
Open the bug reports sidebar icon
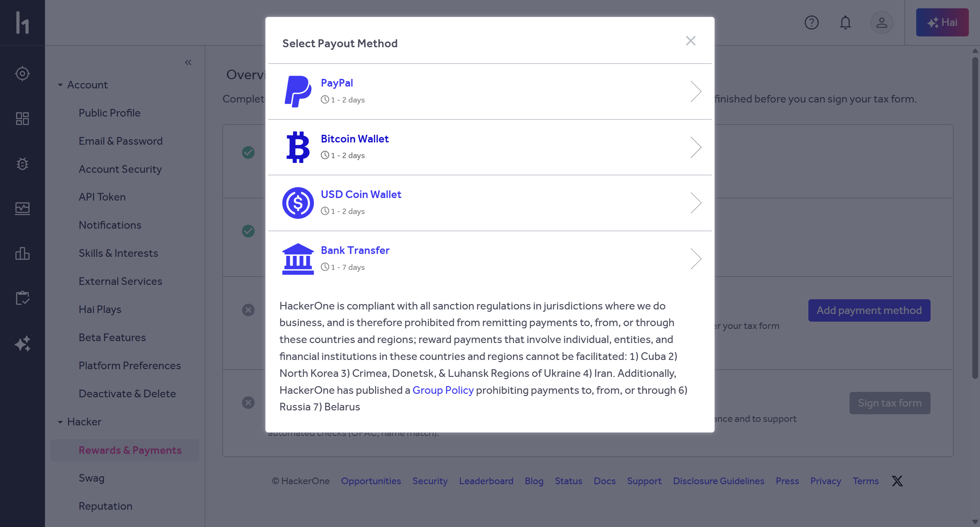click(x=22, y=164)
